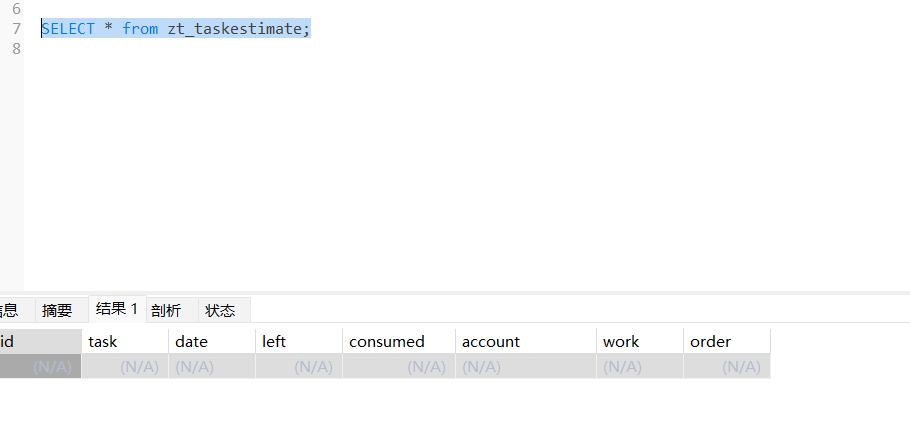Image resolution: width=910 pixels, height=429 pixels.
Task: Click the task column header
Action: click(124, 341)
